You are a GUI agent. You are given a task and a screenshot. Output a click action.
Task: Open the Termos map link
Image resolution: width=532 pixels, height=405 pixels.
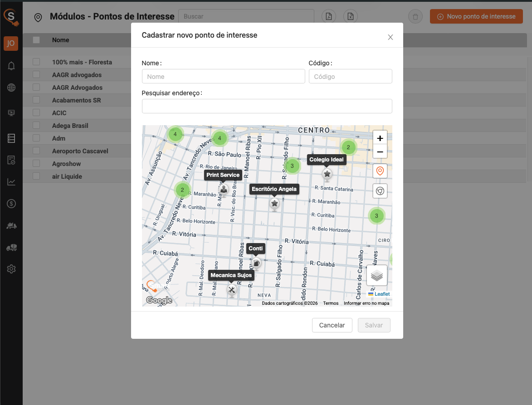331,303
